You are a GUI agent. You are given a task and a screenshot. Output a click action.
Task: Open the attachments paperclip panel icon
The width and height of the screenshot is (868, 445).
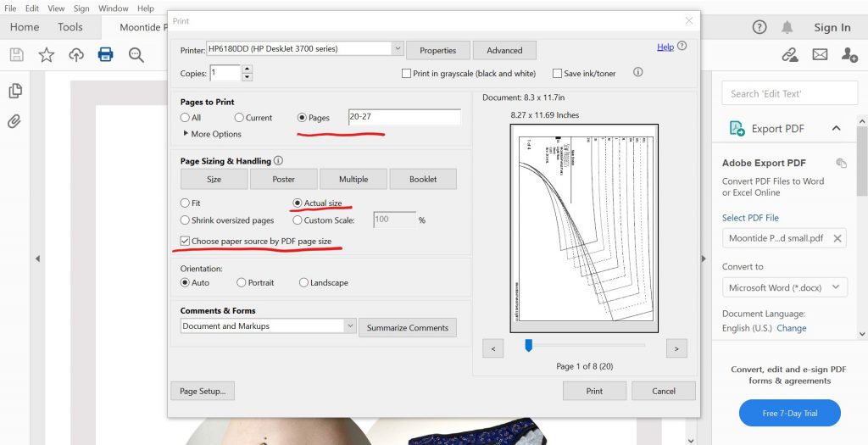(x=14, y=121)
